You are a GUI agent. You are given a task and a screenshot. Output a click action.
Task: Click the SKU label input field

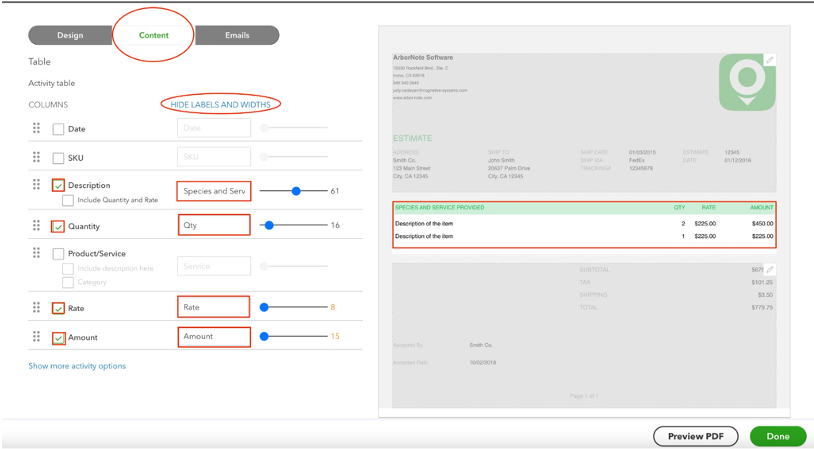[x=214, y=157]
